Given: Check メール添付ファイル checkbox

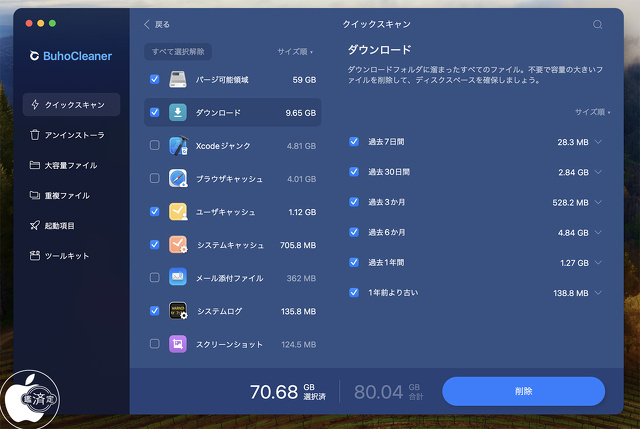Looking at the screenshot, I should pos(154,278).
